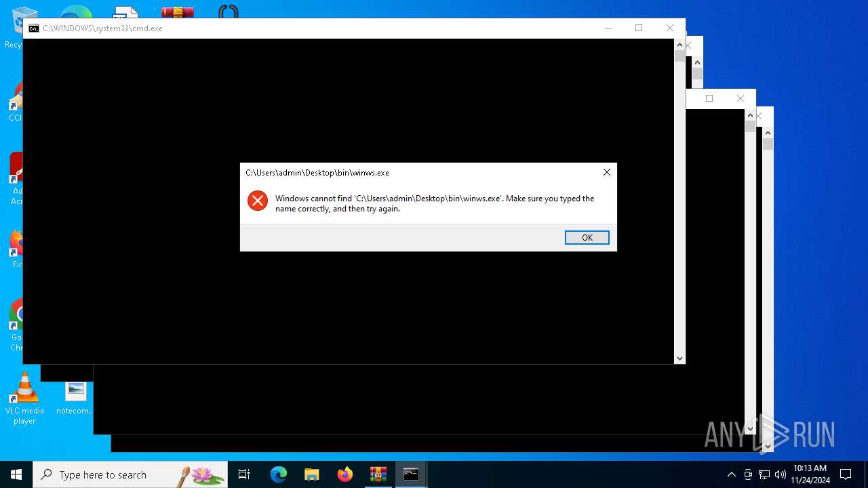Close the third cmd window behind
The height and width of the screenshot is (488, 868).
741,98
